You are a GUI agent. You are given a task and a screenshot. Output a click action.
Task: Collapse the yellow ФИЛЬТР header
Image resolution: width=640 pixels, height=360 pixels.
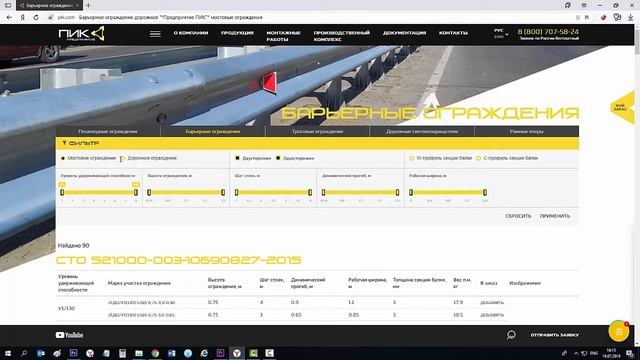click(317, 143)
